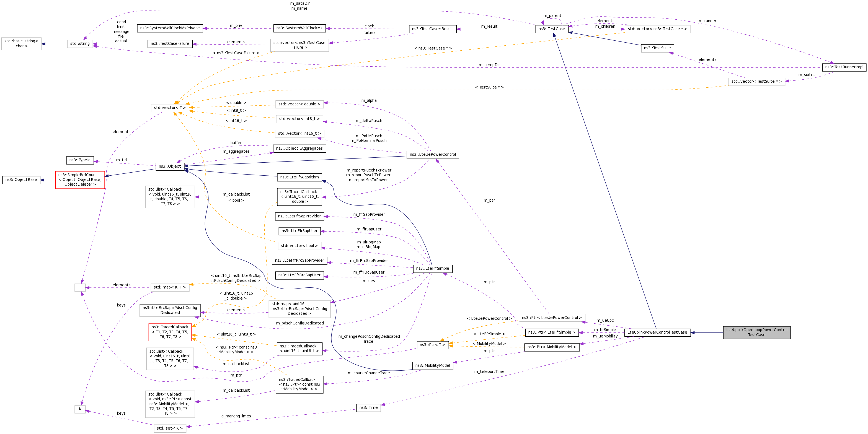Viewport: 868px width, 434px height.
Task: Select std::vector< TestSuite * > node
Action: point(756,82)
